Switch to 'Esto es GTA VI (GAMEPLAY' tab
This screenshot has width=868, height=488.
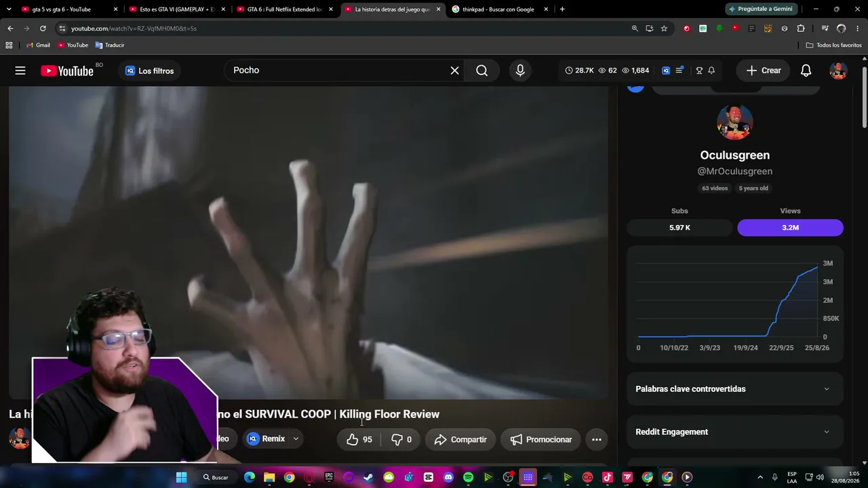pos(176,9)
